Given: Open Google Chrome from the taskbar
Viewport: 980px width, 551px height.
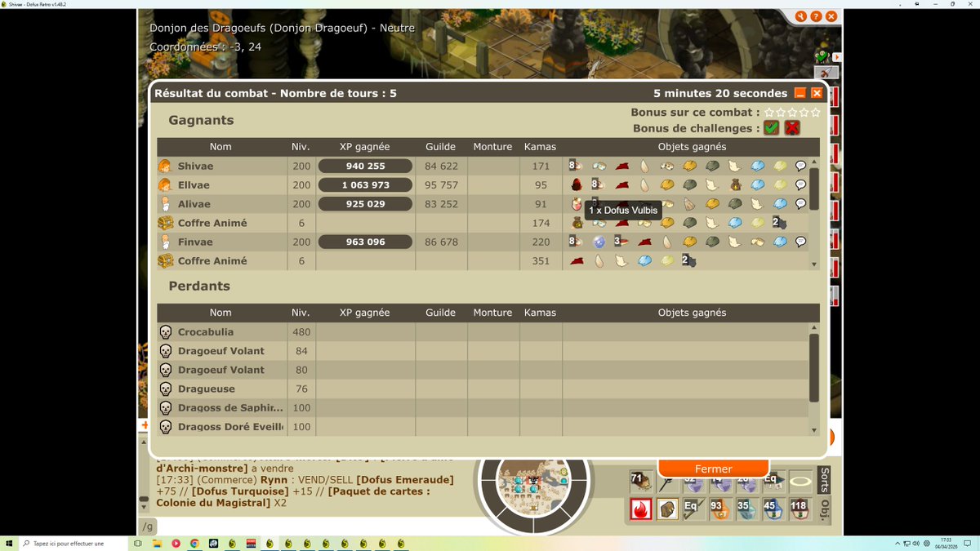Looking at the screenshot, I should click(x=194, y=543).
